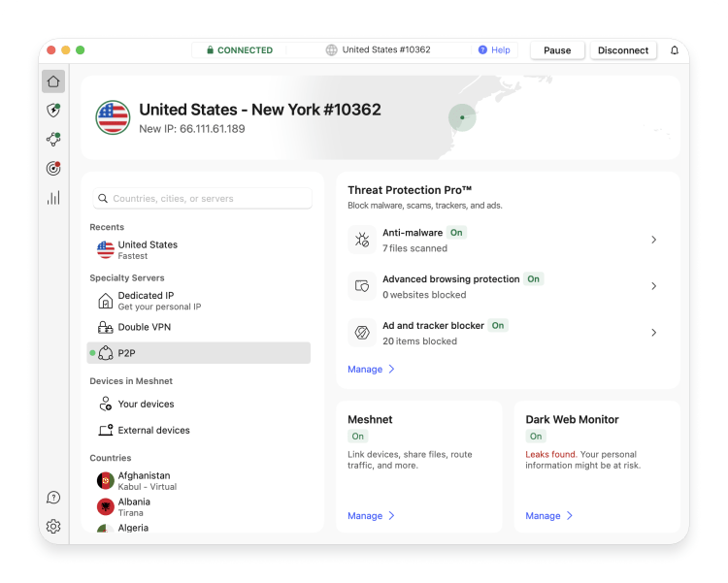This screenshot has height=583, width=728.
Task: Click United States #10362 in title bar
Action: pos(386,49)
